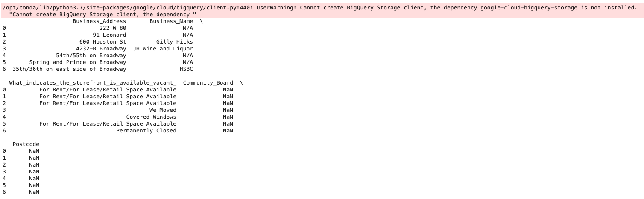This screenshot has width=644, height=199.
Task: Click the Postcode column header
Action: click(26, 144)
